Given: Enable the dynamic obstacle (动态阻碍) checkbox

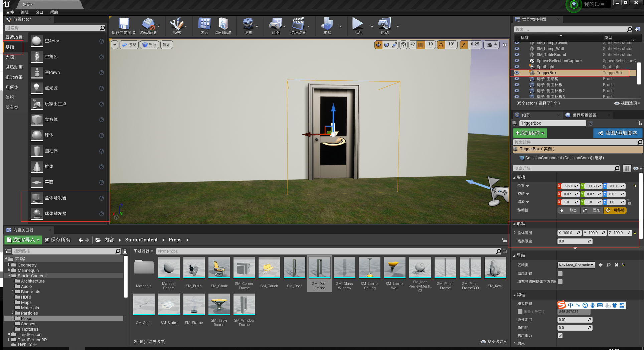Looking at the screenshot, I should pyautogui.click(x=560, y=274).
